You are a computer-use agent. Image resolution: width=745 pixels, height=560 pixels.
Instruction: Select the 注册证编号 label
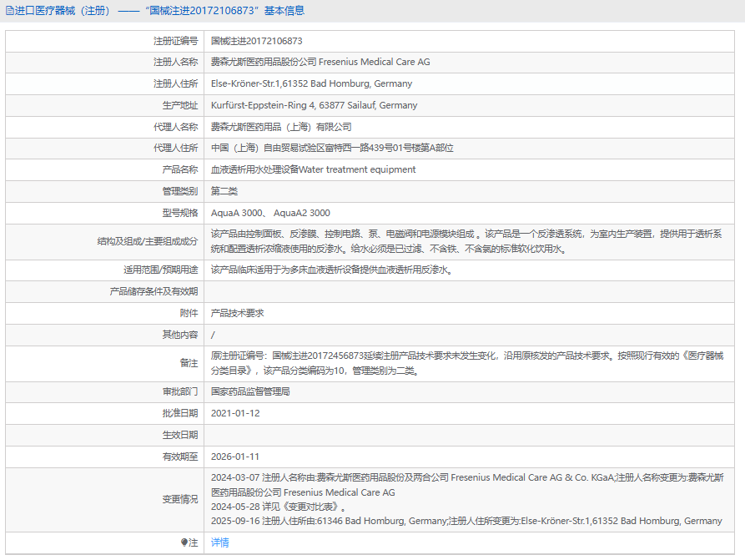pos(175,42)
